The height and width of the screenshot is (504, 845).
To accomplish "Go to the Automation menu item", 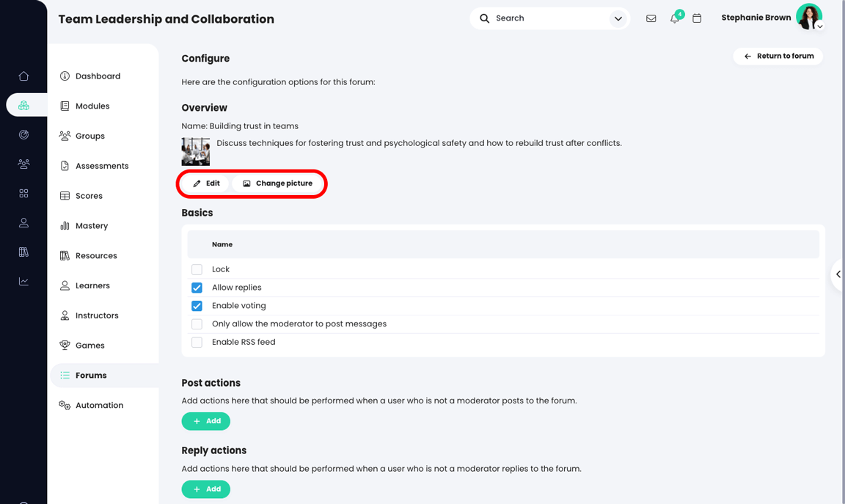I will 98,404.
